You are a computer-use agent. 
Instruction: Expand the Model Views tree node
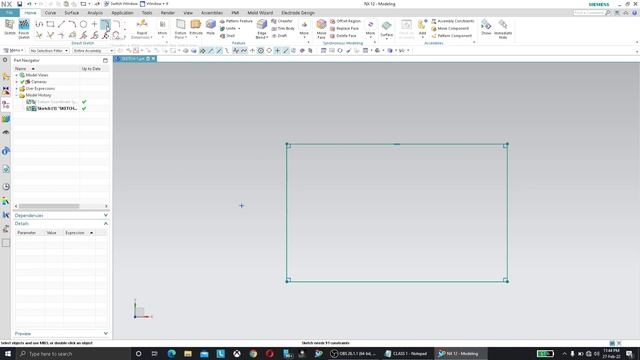(17, 75)
